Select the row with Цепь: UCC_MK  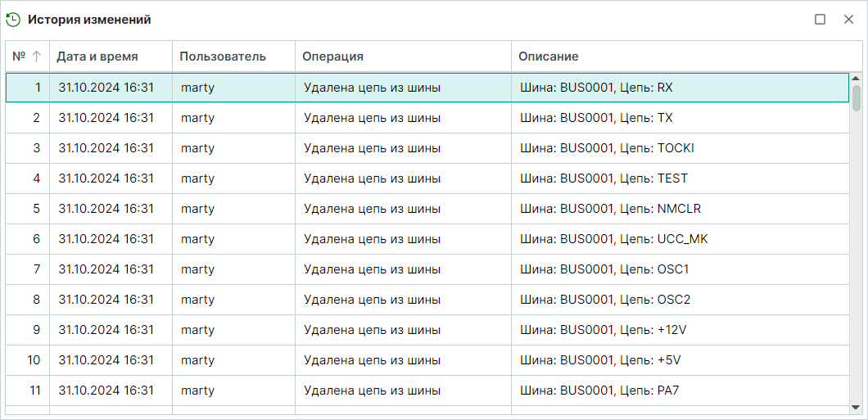426,239
